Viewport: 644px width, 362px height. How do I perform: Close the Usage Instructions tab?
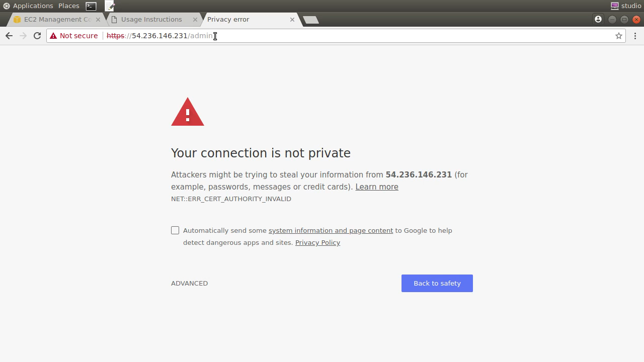pos(195,19)
